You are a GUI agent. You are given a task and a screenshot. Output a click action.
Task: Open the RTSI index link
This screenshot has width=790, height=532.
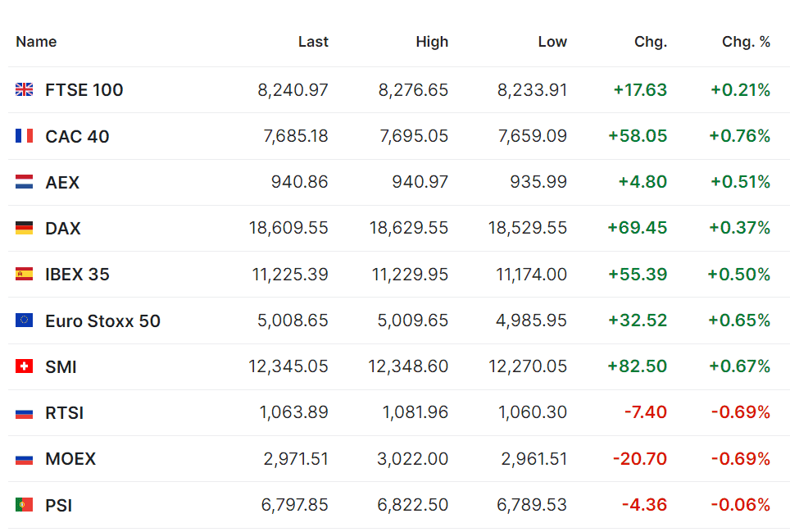click(65, 413)
